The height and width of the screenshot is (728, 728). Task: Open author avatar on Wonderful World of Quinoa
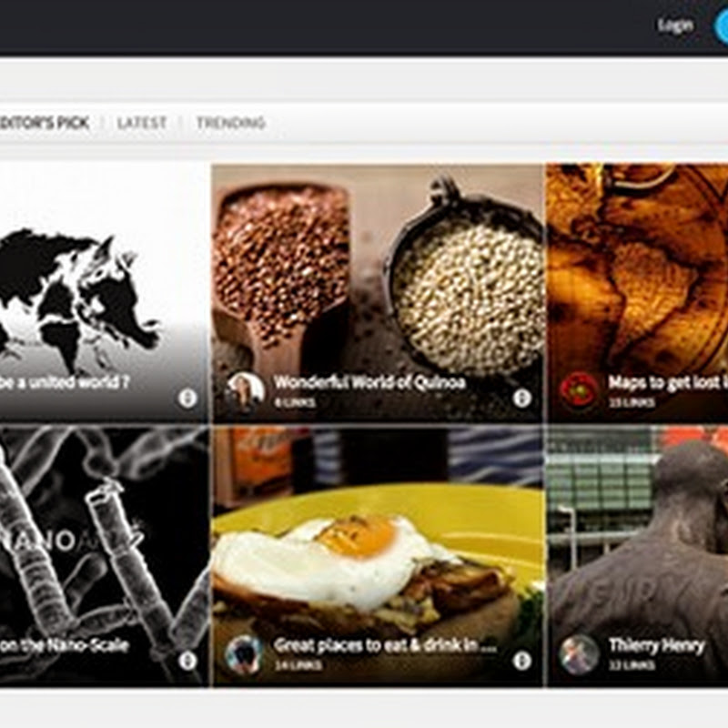point(245,391)
